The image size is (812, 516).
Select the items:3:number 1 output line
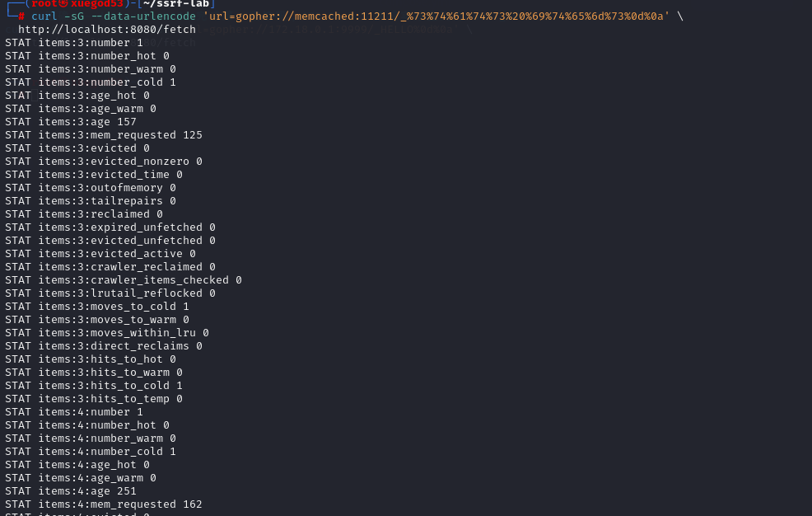[74, 43]
